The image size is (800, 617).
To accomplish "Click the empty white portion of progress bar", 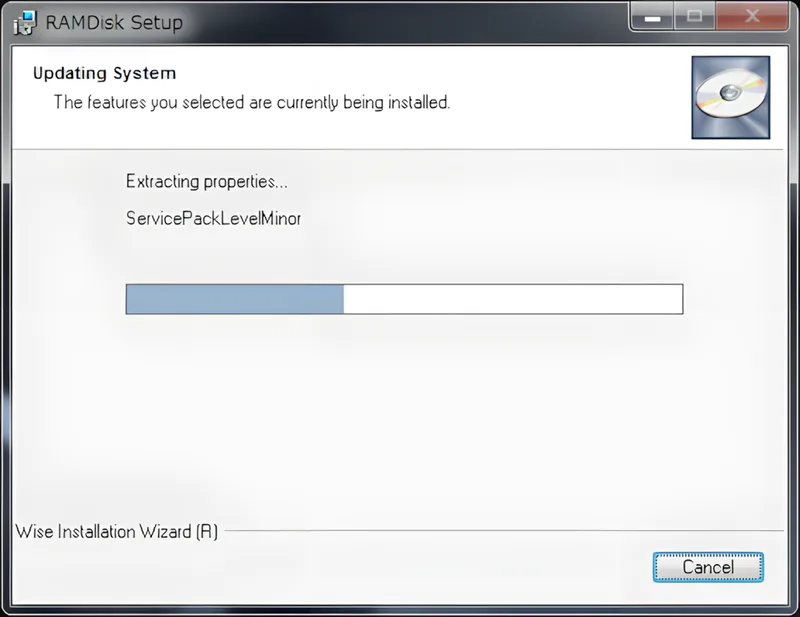I will pyautogui.click(x=513, y=299).
